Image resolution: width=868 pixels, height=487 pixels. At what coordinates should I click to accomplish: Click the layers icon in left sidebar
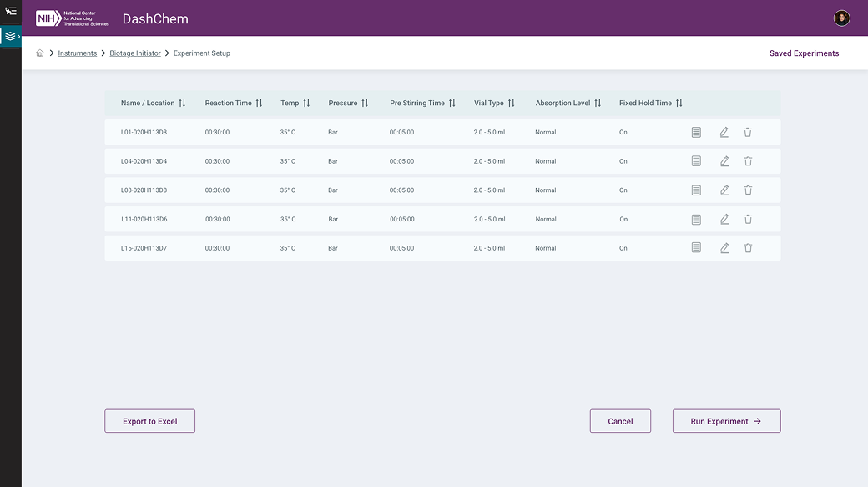pyautogui.click(x=10, y=37)
